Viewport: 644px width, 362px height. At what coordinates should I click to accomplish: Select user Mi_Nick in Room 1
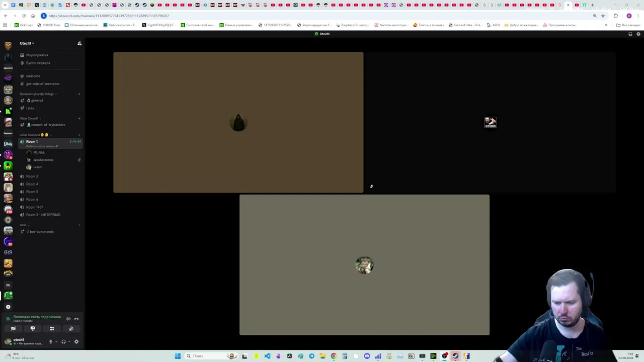click(x=39, y=152)
